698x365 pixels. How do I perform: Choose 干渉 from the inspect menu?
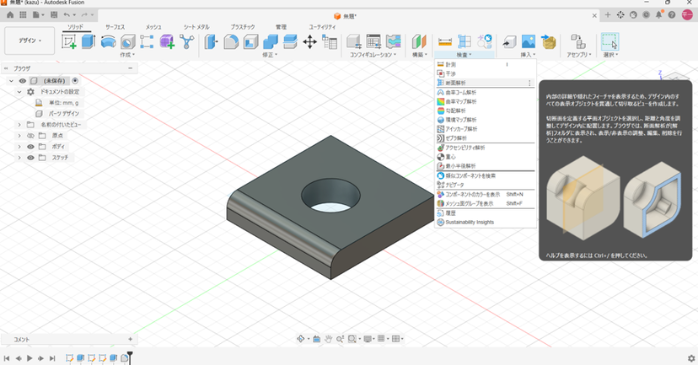[x=485, y=73]
